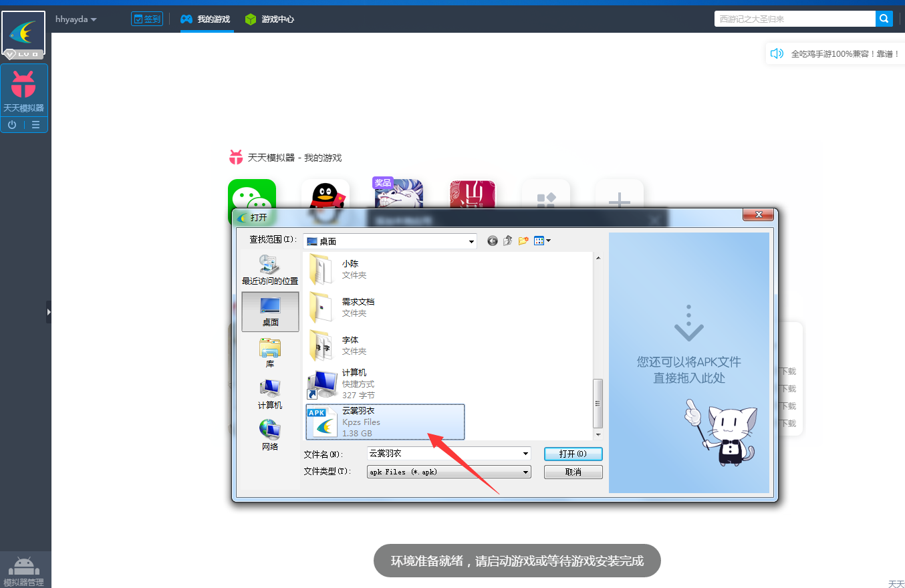Click the file list scroll-down arrow
The image size is (905, 588).
[x=598, y=434]
